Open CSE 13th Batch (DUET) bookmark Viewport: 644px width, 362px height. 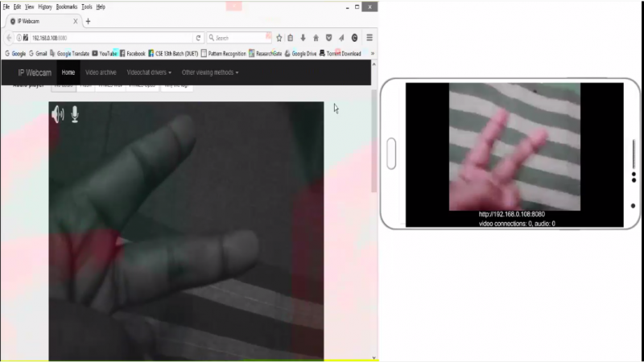(x=173, y=53)
